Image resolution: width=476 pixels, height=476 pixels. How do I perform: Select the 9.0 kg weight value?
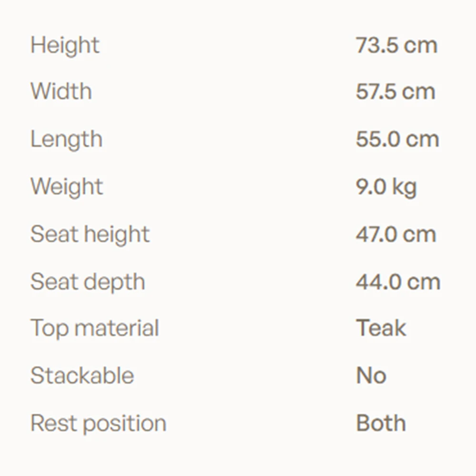386,188
